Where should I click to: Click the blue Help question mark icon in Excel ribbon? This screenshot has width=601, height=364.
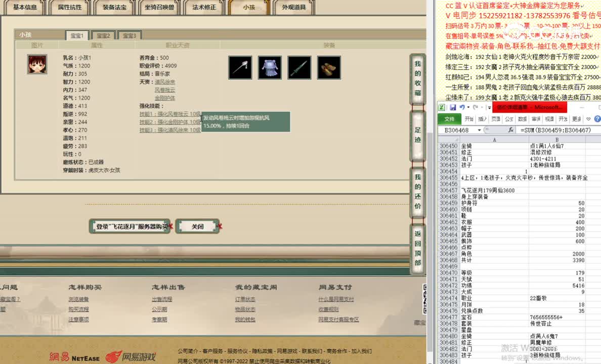pyautogui.click(x=596, y=119)
